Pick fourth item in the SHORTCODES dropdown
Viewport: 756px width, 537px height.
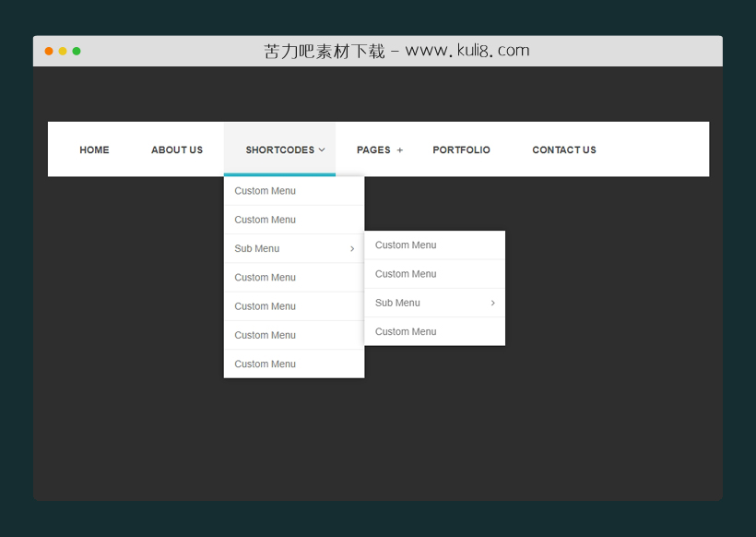click(x=266, y=278)
